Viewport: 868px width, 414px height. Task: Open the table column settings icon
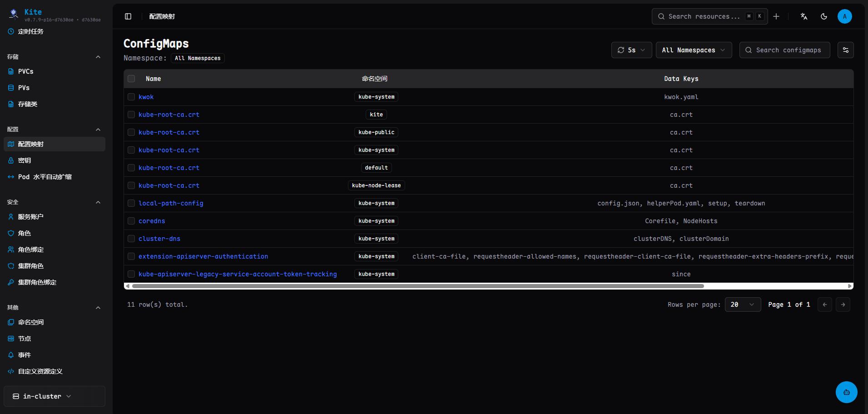tap(846, 50)
